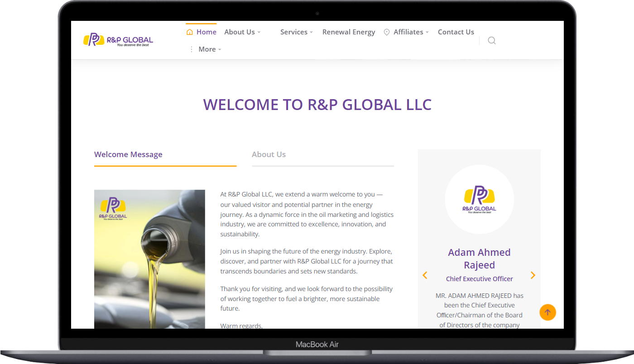Click the house icon beside Home

coord(190,32)
